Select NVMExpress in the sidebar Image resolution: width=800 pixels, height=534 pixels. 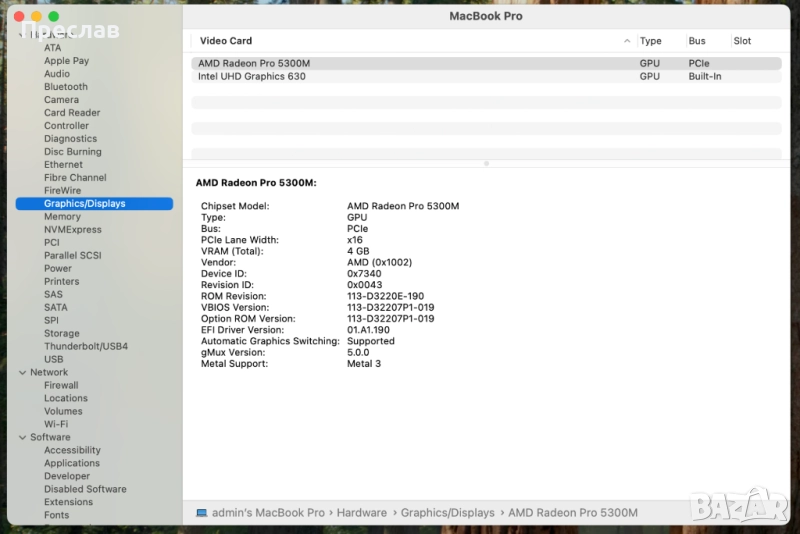point(72,230)
